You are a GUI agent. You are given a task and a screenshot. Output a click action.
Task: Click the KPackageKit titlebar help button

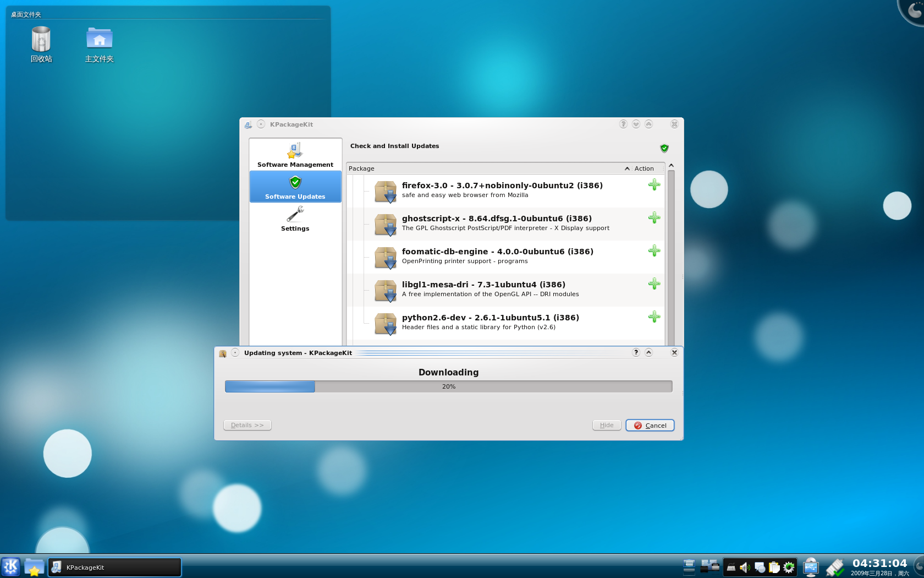point(623,124)
